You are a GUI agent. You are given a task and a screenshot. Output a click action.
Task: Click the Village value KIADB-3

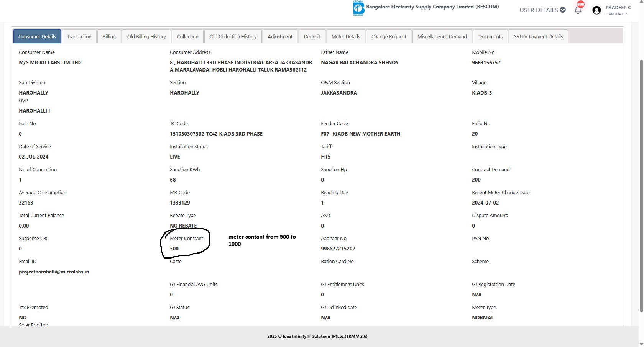pos(482,93)
